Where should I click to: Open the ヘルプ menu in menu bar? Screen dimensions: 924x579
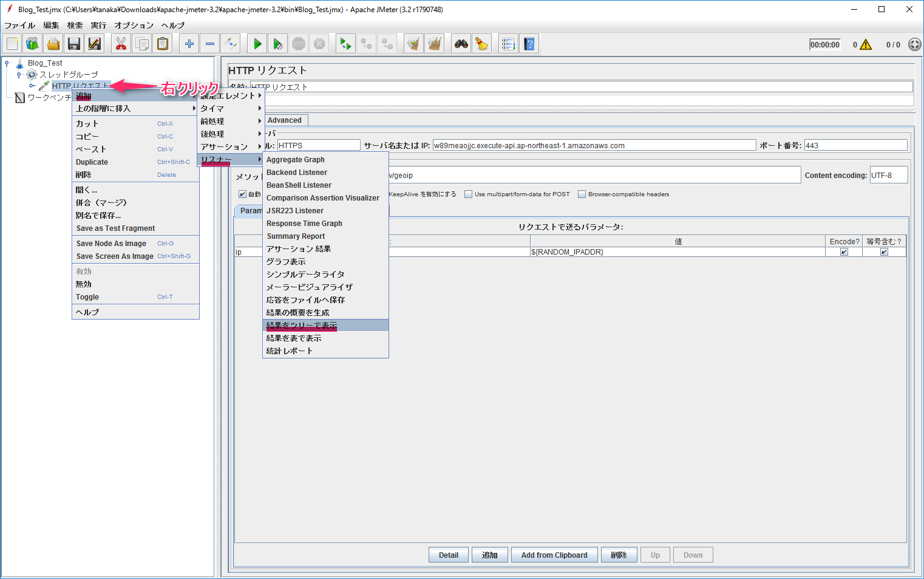point(172,26)
